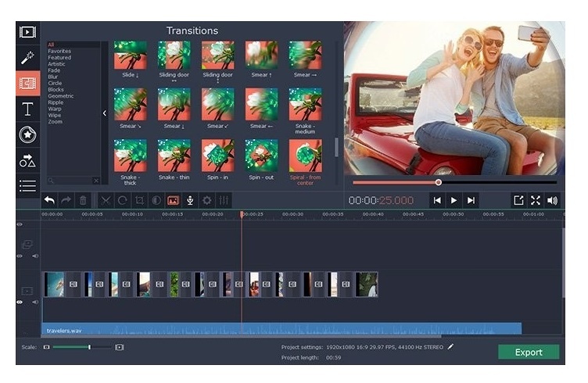588x383 pixels.
Task: Click the last video clip in timeline
Action: click(367, 285)
